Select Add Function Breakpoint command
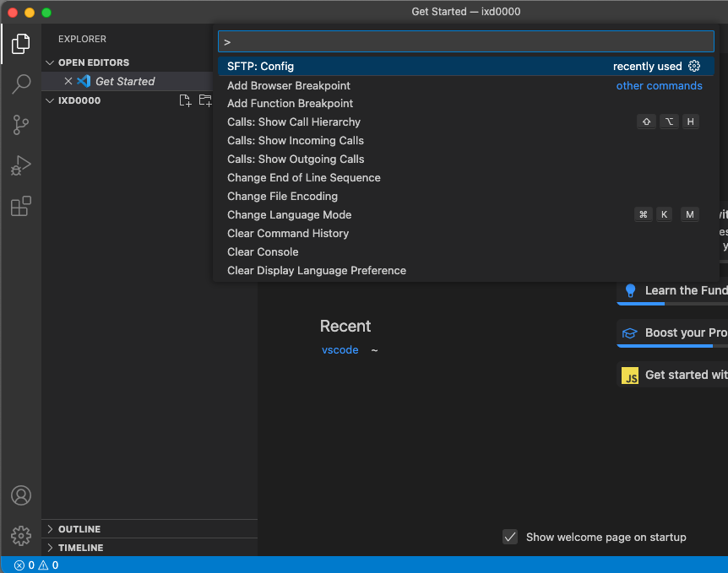 point(465,104)
